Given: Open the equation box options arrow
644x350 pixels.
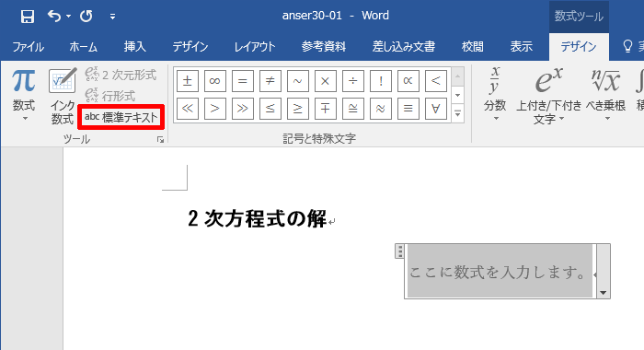Looking at the screenshot, I should pos(603,293).
